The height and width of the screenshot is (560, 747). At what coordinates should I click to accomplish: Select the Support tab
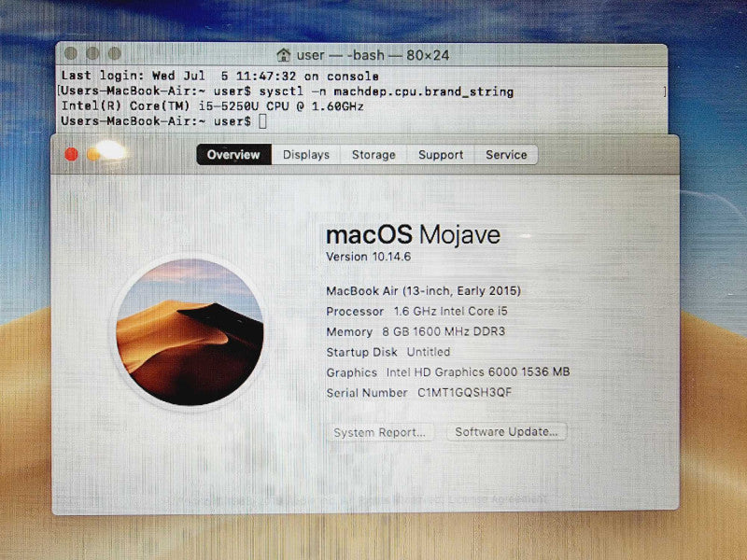pos(441,155)
